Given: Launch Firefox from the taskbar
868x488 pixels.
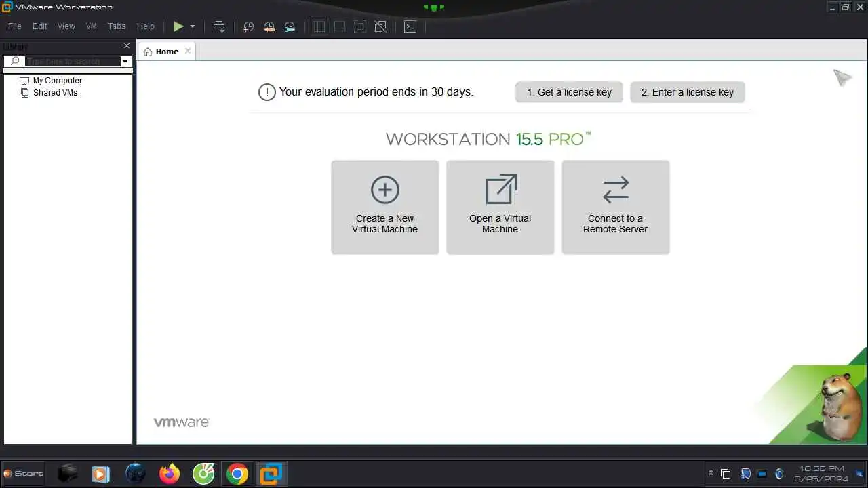Looking at the screenshot, I should click(x=170, y=473).
